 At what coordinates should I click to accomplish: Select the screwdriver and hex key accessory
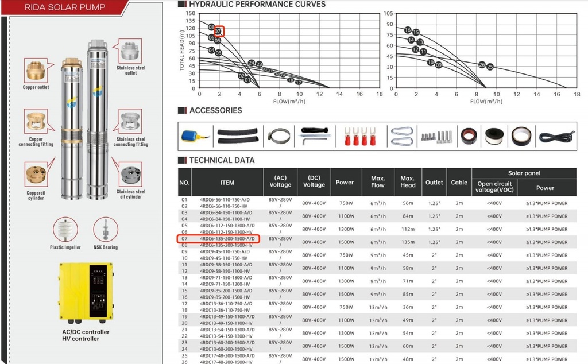(x=315, y=135)
